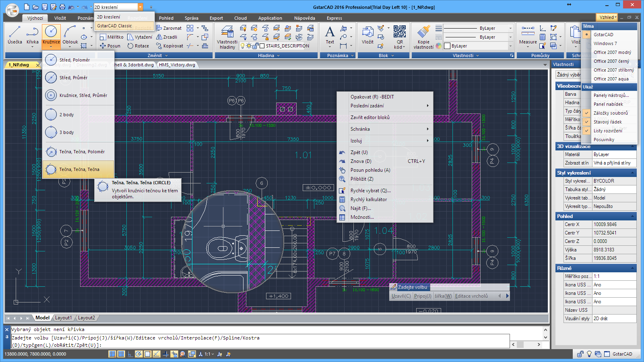Click Pripoj(J) command option

click(423, 296)
